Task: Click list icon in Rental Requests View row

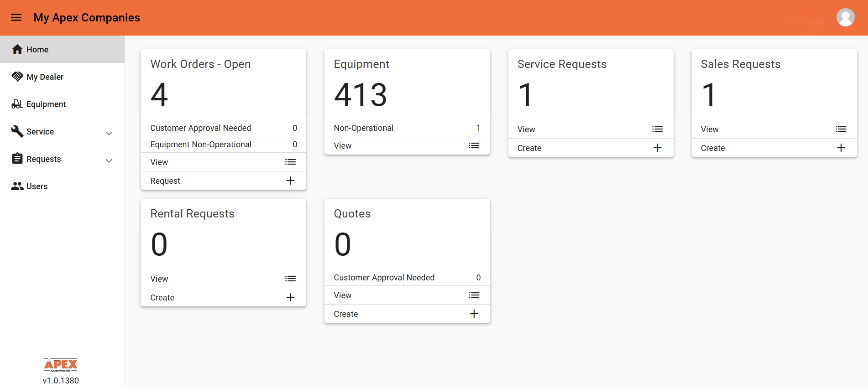Action: (290, 279)
